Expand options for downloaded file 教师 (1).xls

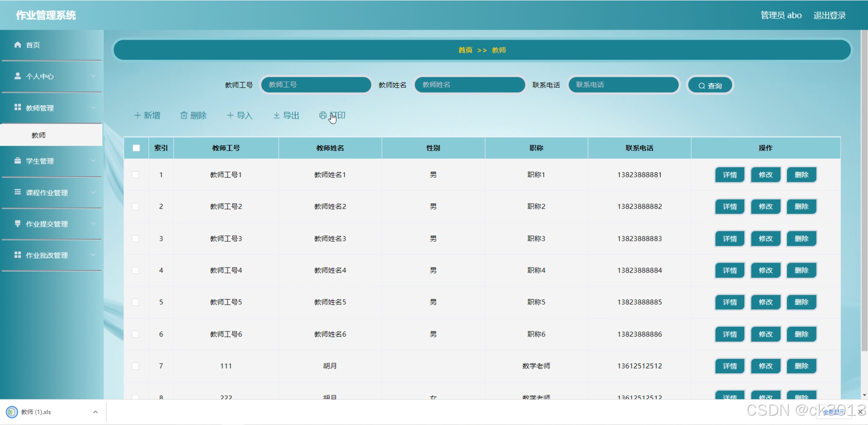96,411
